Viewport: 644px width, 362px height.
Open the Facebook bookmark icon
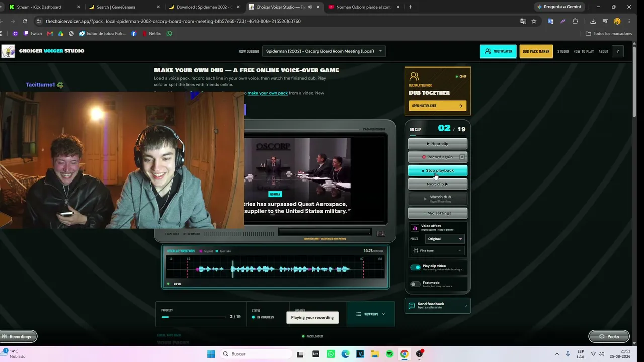(x=133, y=34)
